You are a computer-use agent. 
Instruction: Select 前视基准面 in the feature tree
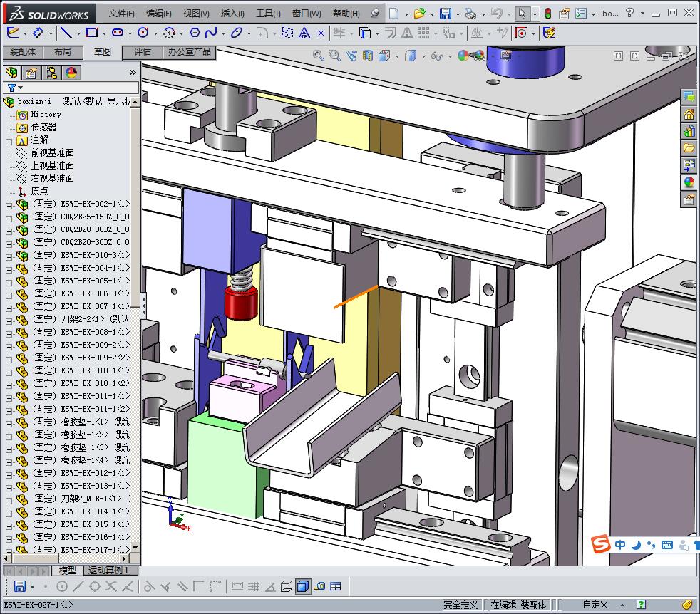point(52,153)
